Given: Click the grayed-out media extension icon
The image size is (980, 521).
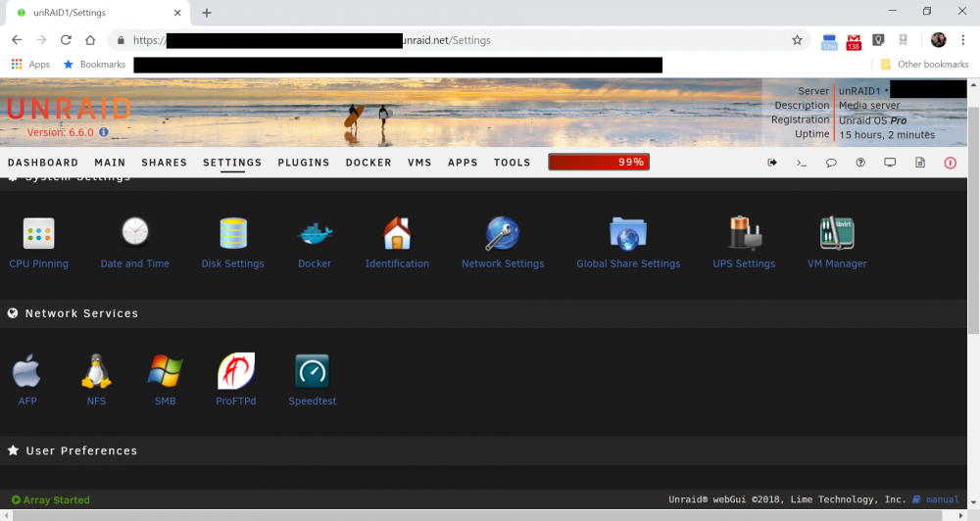Looking at the screenshot, I should tap(904, 40).
